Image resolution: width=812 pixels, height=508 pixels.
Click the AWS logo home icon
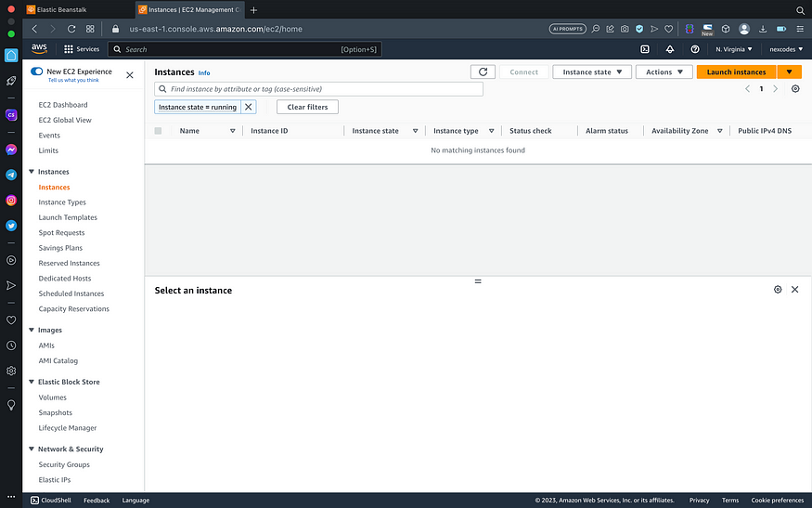coord(39,48)
